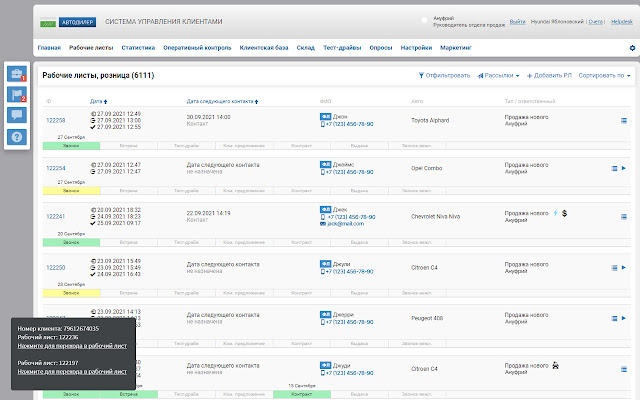Open the Статистика menu item
This screenshot has width=640, height=400.
(138, 48)
